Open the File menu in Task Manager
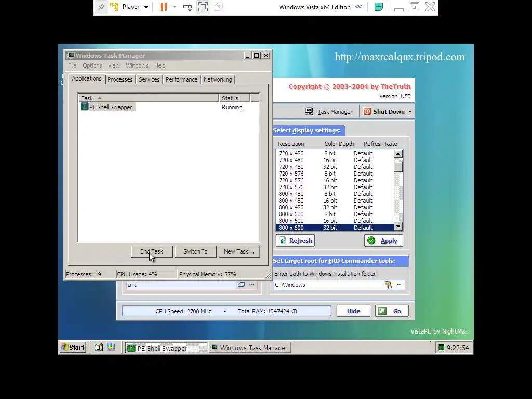The width and height of the screenshot is (532, 399). (72, 65)
